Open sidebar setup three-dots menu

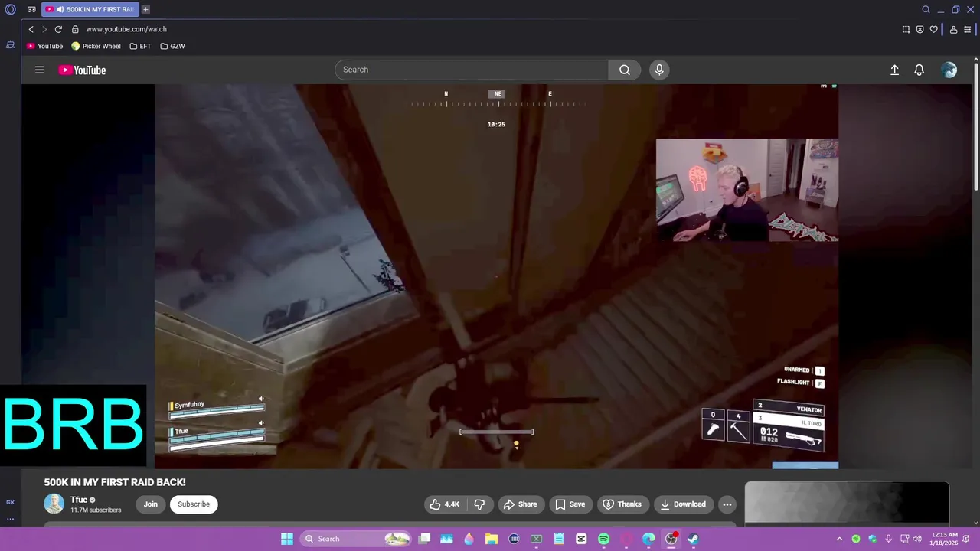[10, 519]
